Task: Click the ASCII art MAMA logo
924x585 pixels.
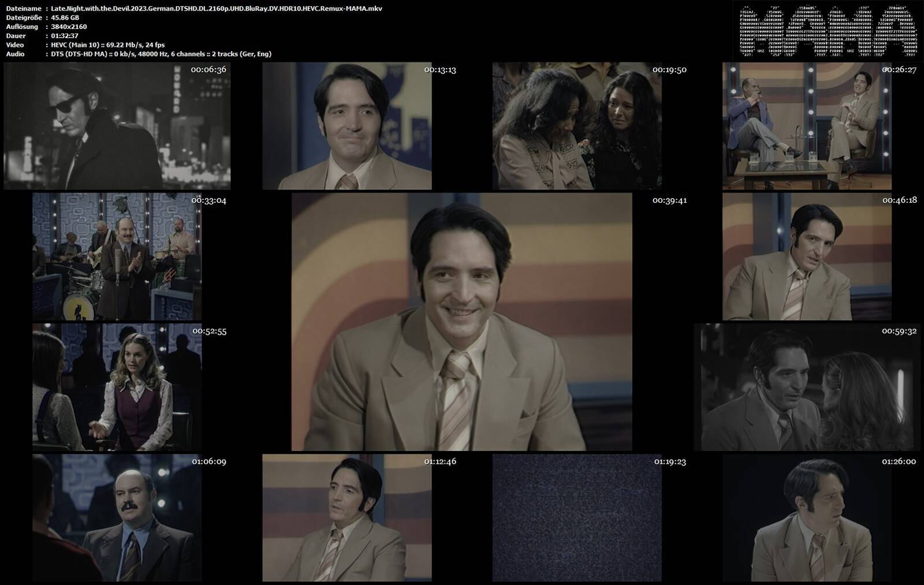Action: tap(829, 31)
